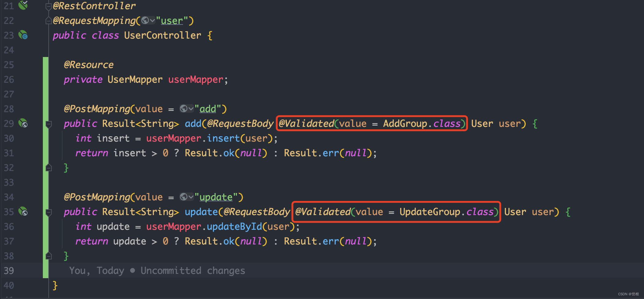Click Result.err on line 31
The width and height of the screenshot is (644, 299).
coord(312,153)
